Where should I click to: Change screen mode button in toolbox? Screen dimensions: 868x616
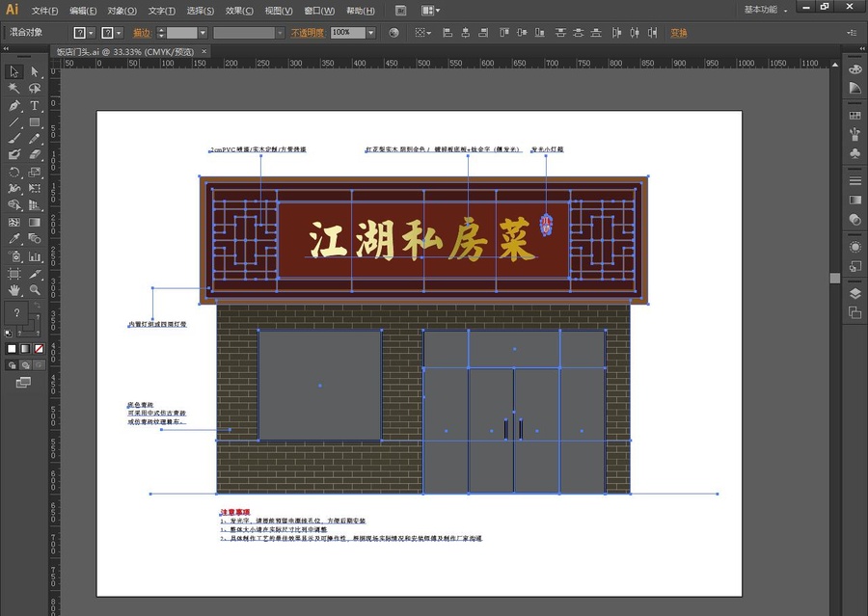[x=23, y=383]
